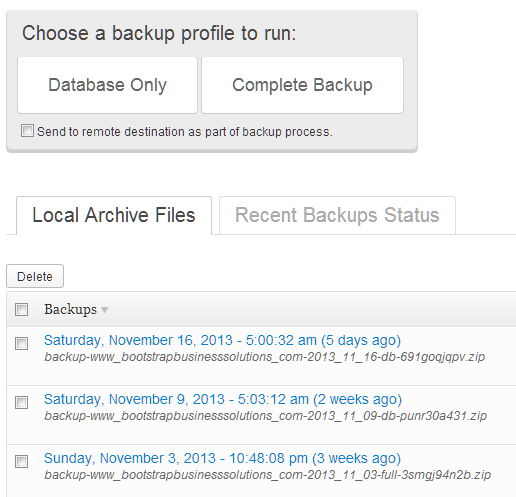
Task: Open the Sunday, November 3 full backup link
Action: click(x=222, y=459)
